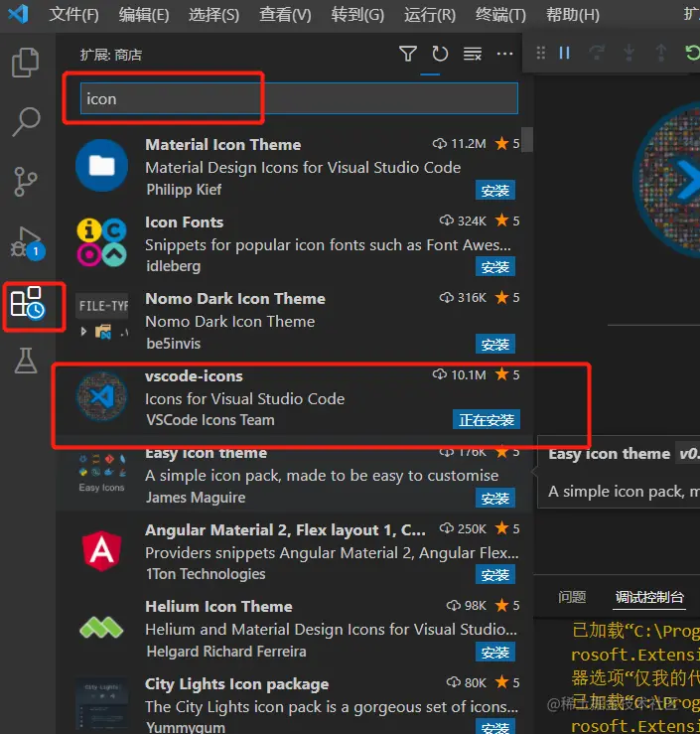The width and height of the screenshot is (700, 734).
Task: Install Icon Fonts extension
Action: [x=495, y=267]
